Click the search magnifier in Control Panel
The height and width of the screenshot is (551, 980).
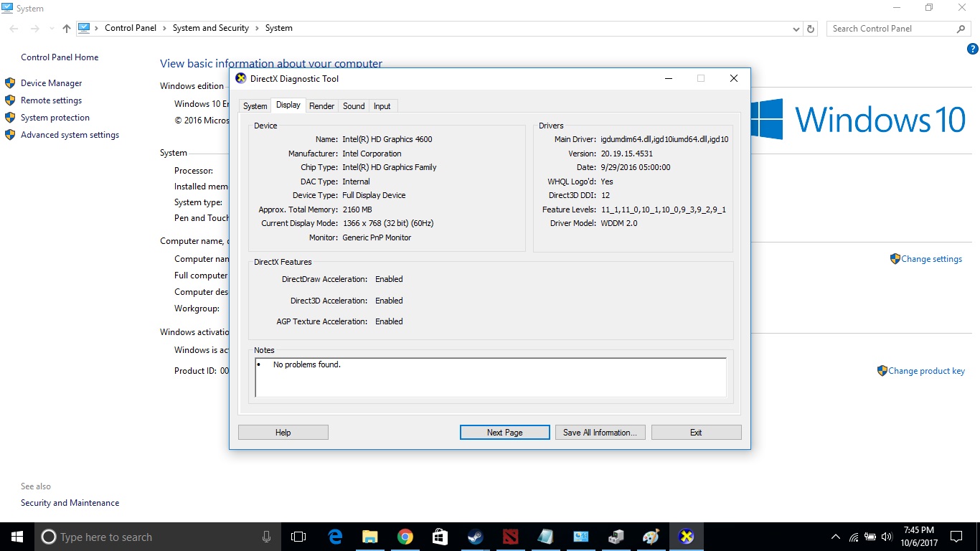(x=961, y=29)
